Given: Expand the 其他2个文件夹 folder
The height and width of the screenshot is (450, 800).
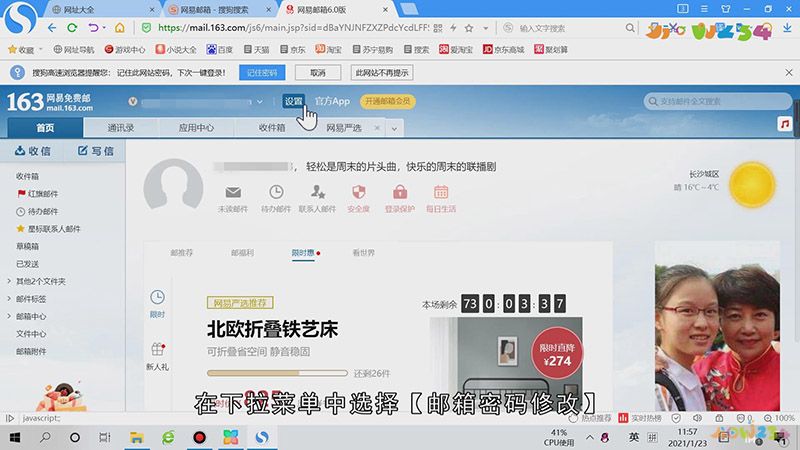Looking at the screenshot, I should [x=9, y=281].
